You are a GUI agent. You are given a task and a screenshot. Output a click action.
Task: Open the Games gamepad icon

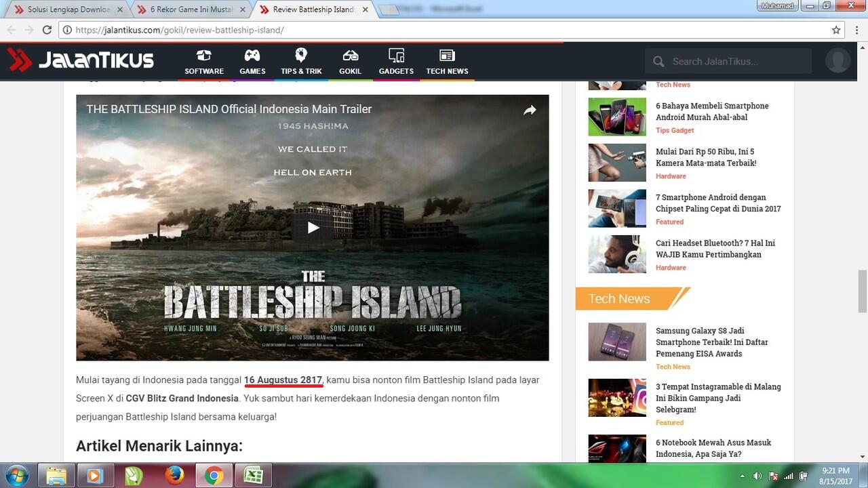click(x=252, y=56)
